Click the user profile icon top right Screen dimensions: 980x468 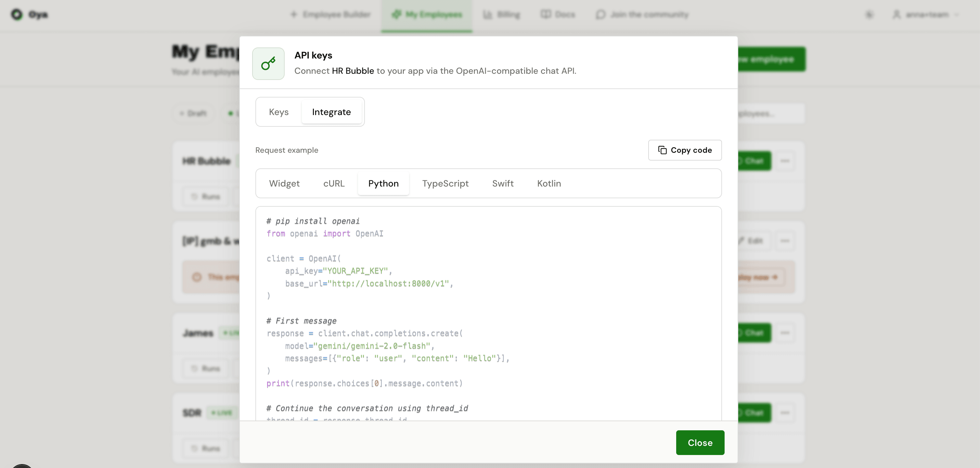[897, 14]
